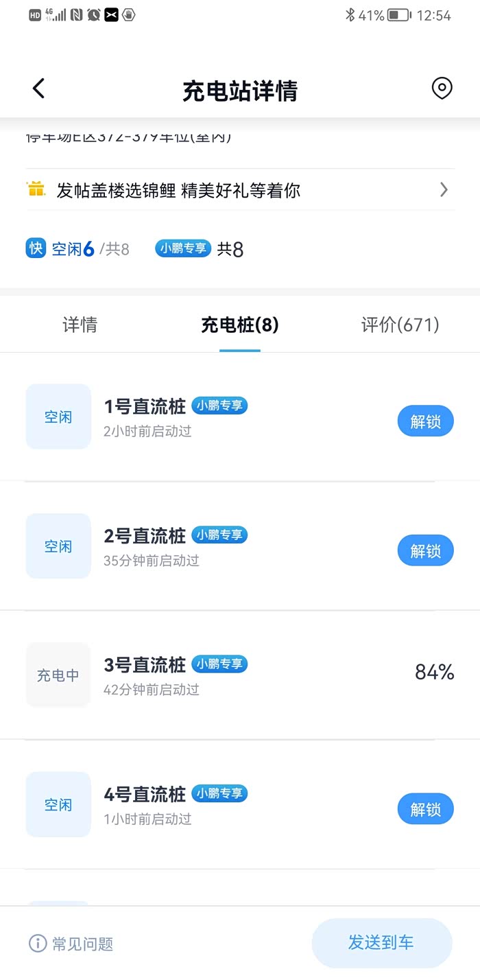Open the map location pin icon
The height and width of the screenshot is (980, 480).
pyautogui.click(x=442, y=89)
